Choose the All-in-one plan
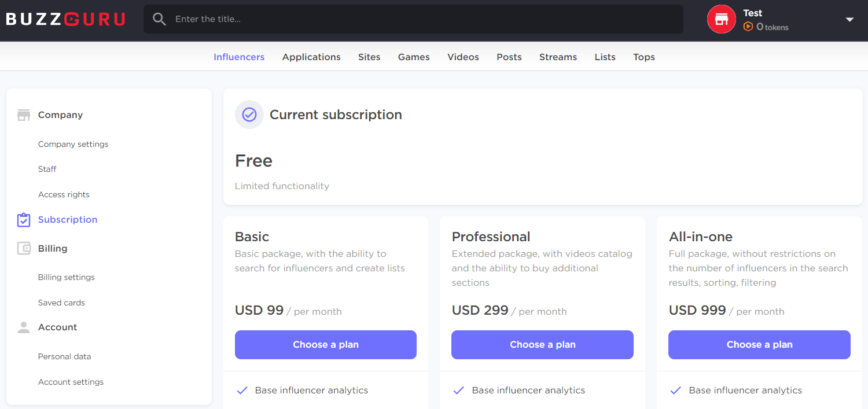 759,345
